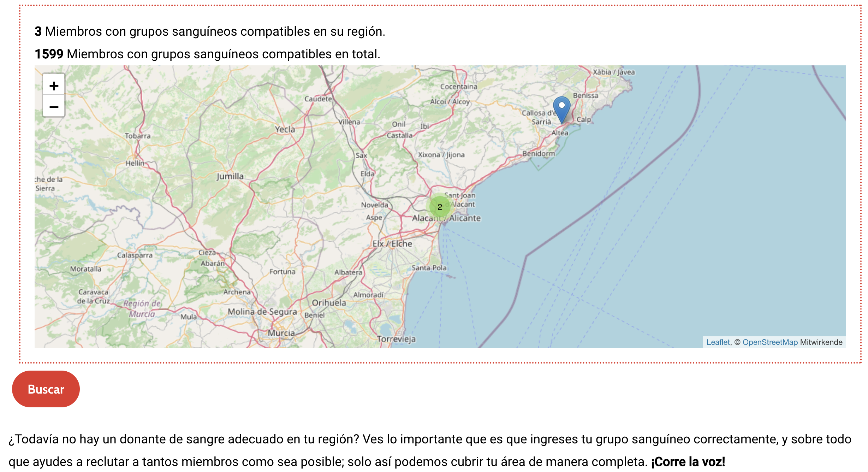868x472 pixels.
Task: Click the blue location marker near Altea
Action: (561, 108)
